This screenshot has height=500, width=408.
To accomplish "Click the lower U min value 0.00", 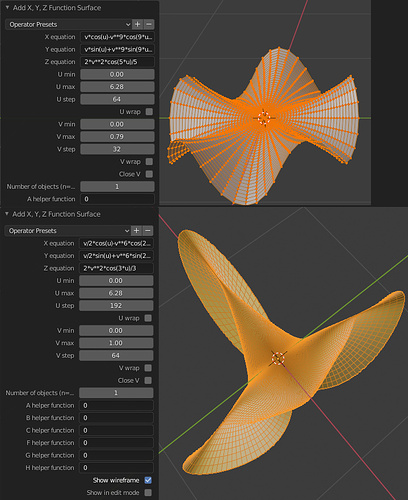I will point(116,281).
